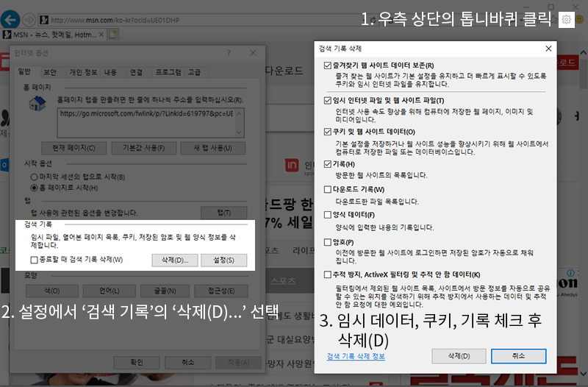Open the 고급 tab in 인터넷 옵션
This screenshot has width=588, height=387.
194,72
